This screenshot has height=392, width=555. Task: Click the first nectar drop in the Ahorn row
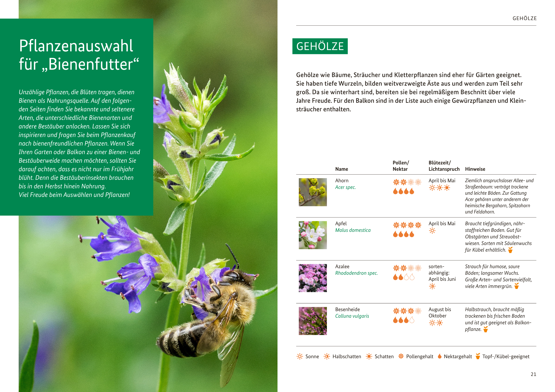coord(396,191)
